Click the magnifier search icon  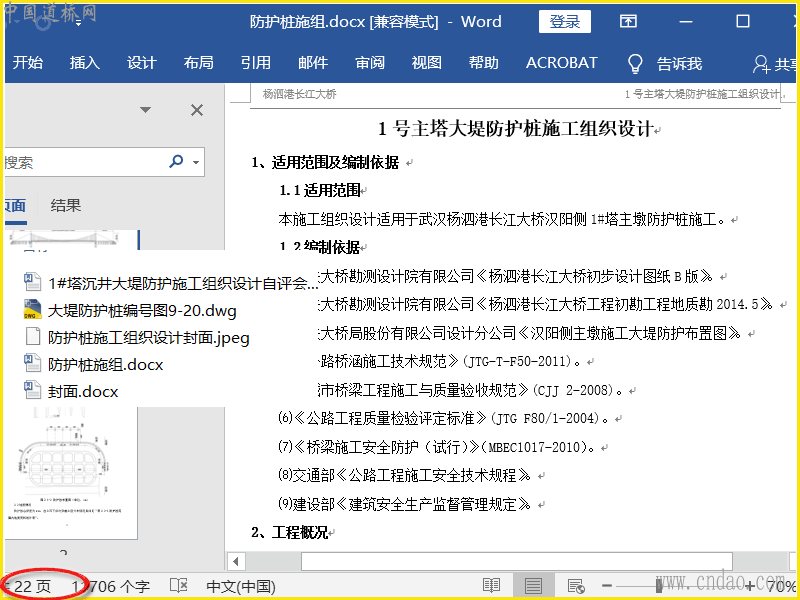(x=176, y=162)
